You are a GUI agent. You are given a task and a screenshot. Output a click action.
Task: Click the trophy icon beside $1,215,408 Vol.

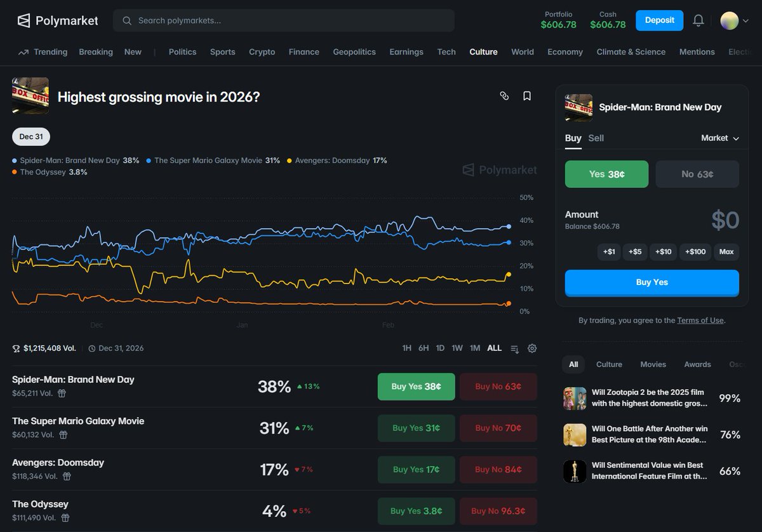[17, 349]
